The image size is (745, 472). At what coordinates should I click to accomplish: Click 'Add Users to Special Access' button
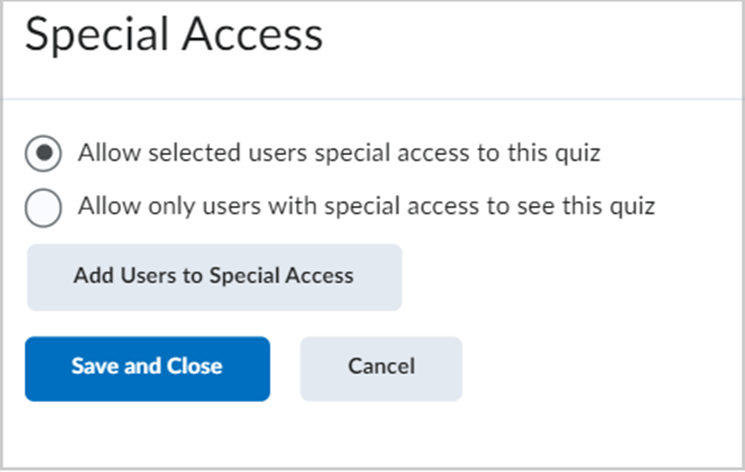tap(214, 277)
